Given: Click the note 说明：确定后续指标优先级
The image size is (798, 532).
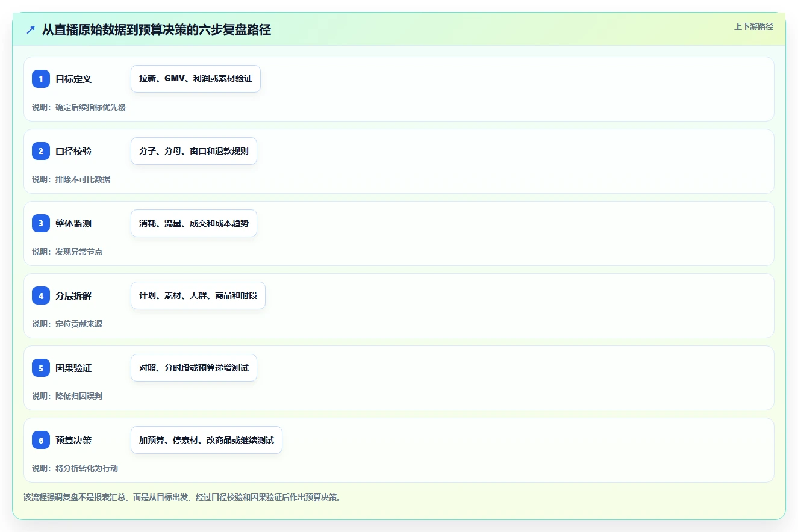Looking at the screenshot, I should point(79,107).
